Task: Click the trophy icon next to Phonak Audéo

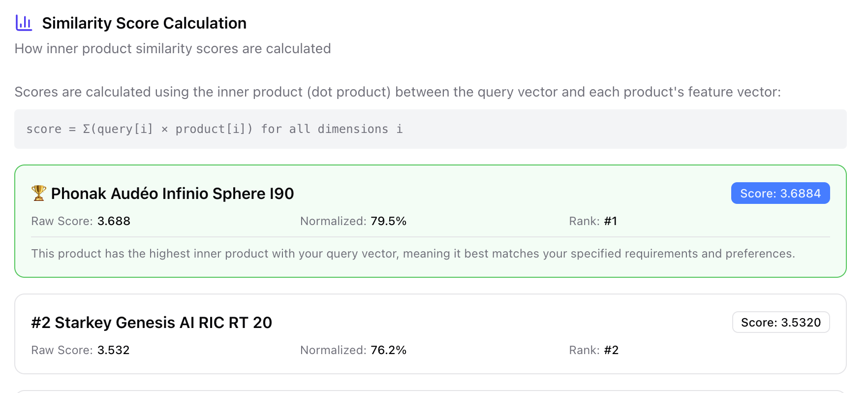Action: [39, 193]
